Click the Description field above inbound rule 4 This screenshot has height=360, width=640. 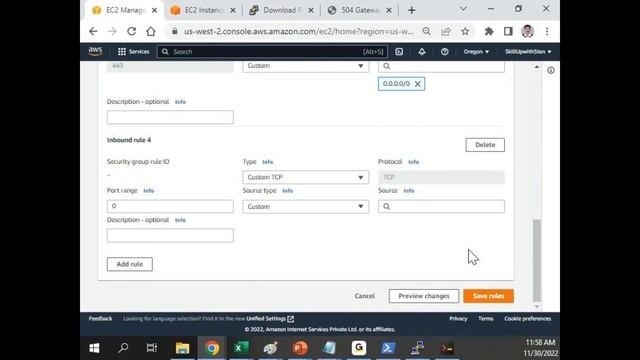(x=170, y=117)
